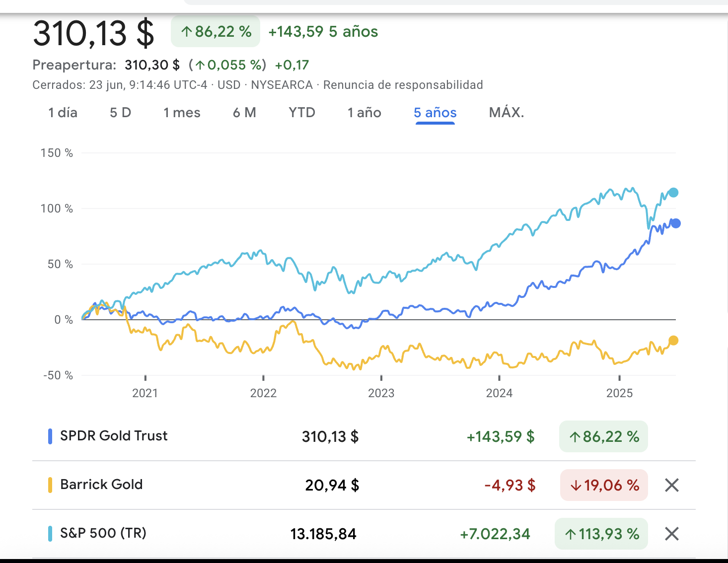This screenshot has height=563, width=728.
Task: Click the +143,59 5 años header text
Action: pos(323,32)
